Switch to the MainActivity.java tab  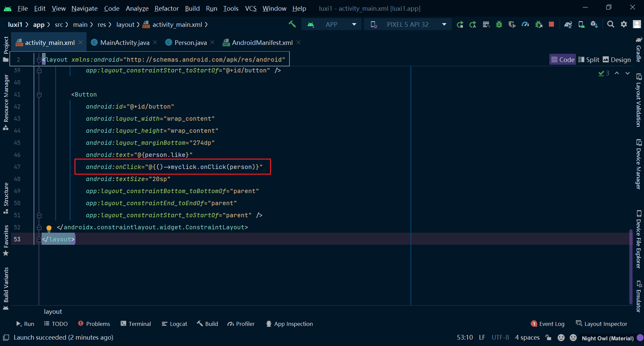coord(124,43)
